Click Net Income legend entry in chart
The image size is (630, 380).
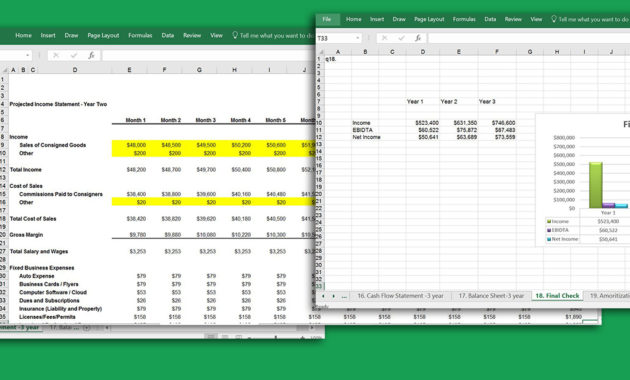562,239
